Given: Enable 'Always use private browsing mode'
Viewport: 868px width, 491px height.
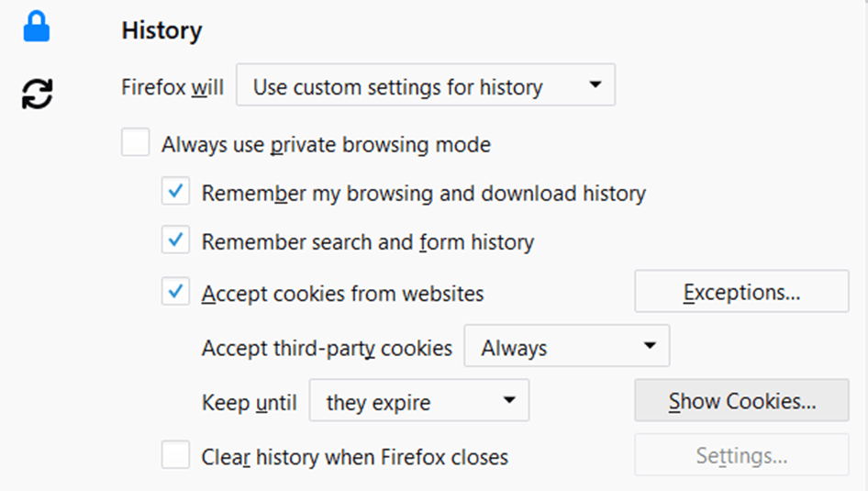Looking at the screenshot, I should 136,143.
